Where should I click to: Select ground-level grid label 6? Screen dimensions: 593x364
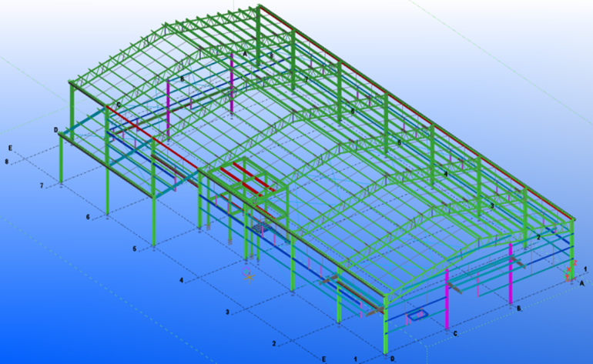click(x=88, y=217)
